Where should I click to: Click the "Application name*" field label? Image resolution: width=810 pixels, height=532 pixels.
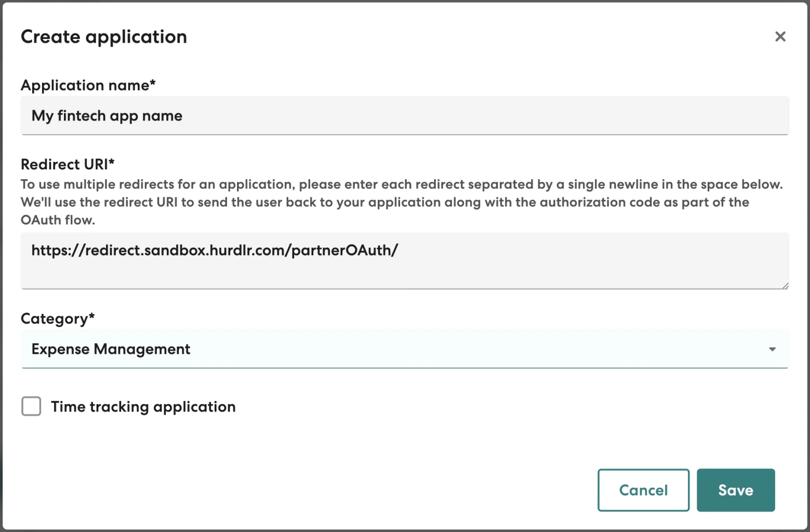(x=88, y=85)
